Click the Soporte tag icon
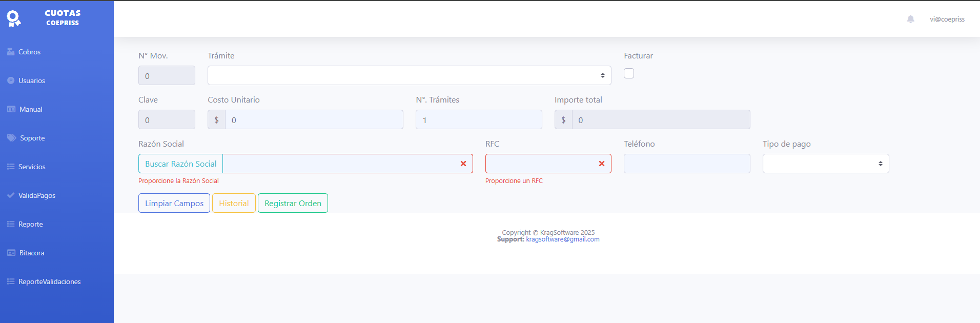 pos(11,138)
